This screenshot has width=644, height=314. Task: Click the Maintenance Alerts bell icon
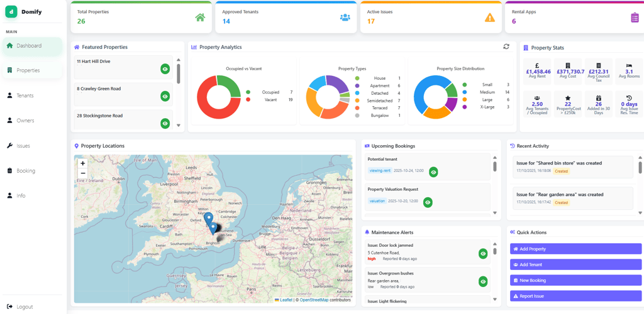pos(367,232)
